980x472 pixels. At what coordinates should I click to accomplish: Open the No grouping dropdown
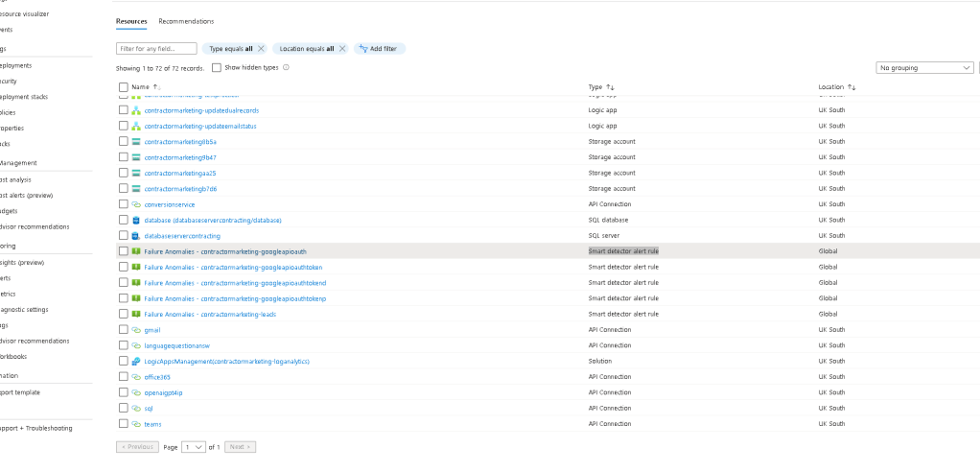(x=924, y=67)
